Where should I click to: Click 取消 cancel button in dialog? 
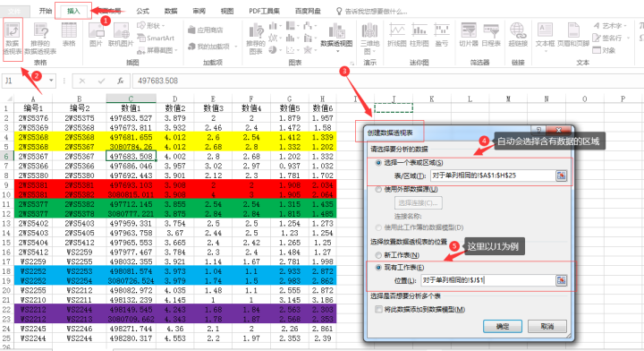click(x=547, y=326)
